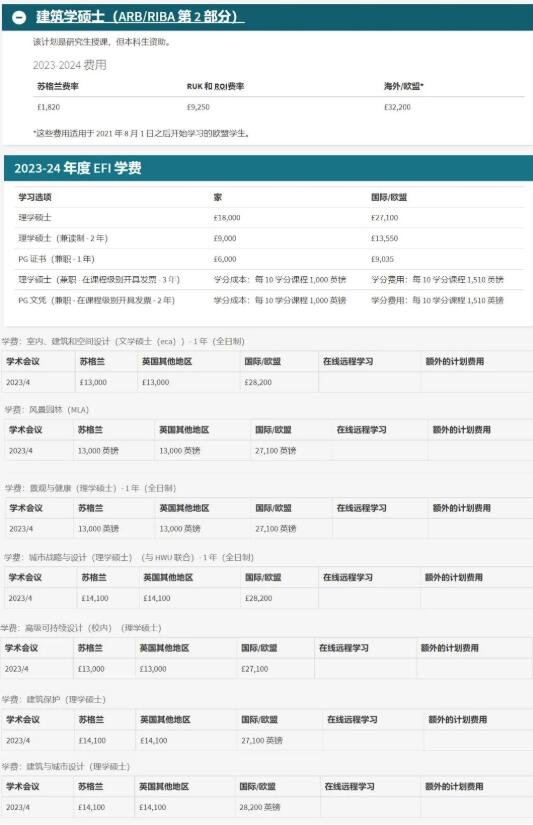
Task: Click 国际/欧盟 header in 建筑与城市设计 table
Action: (x=257, y=787)
